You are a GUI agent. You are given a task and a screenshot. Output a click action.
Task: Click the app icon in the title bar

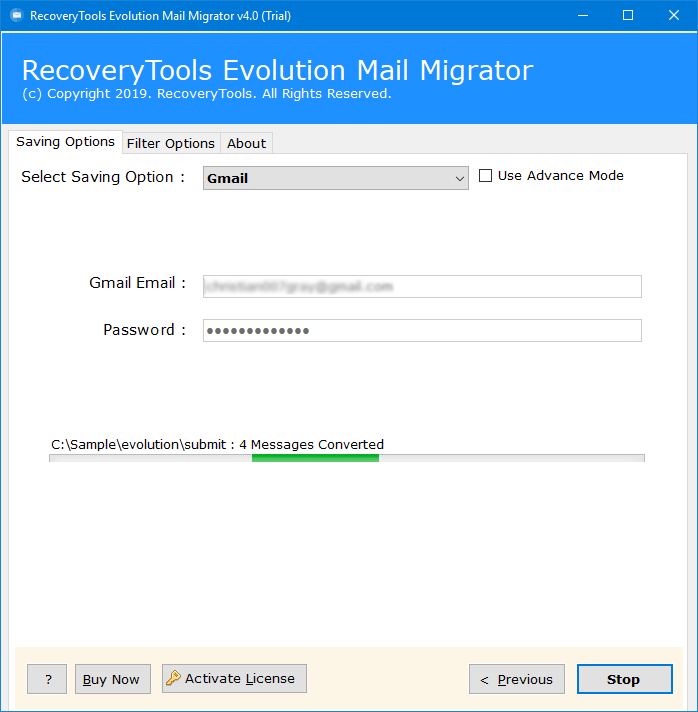tap(16, 15)
